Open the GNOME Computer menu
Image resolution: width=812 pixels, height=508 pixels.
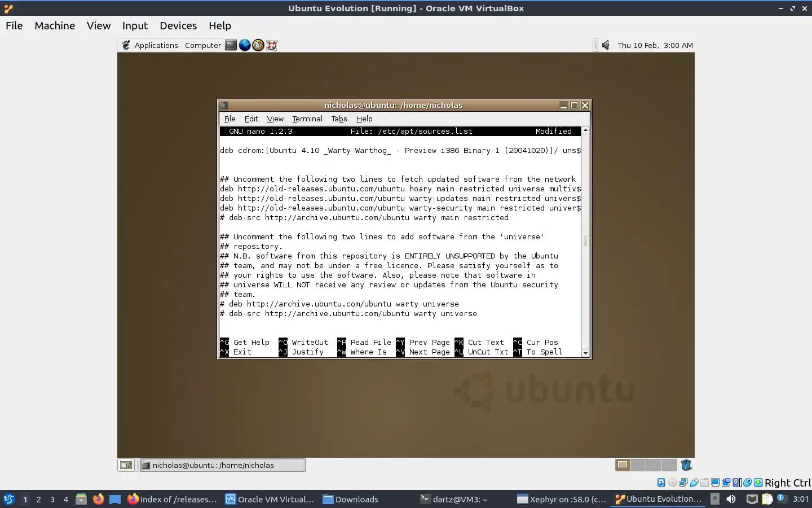coord(203,45)
